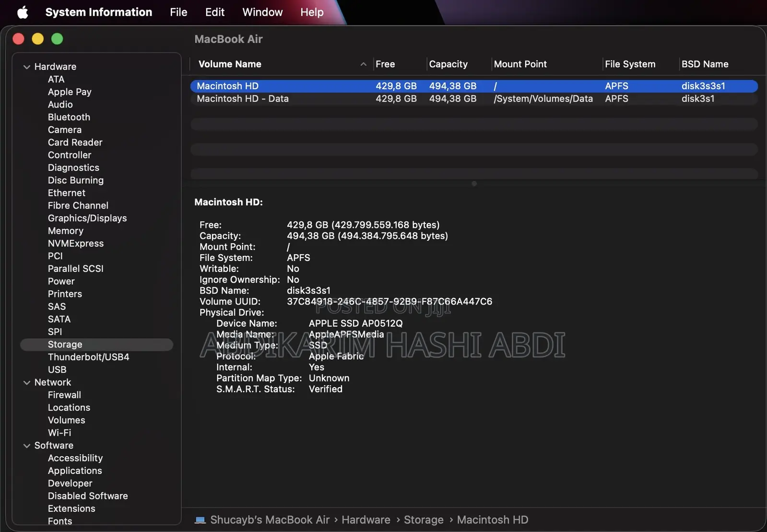Toggle the Volume Name sort arrow
This screenshot has width=767, height=532.
click(x=364, y=64)
